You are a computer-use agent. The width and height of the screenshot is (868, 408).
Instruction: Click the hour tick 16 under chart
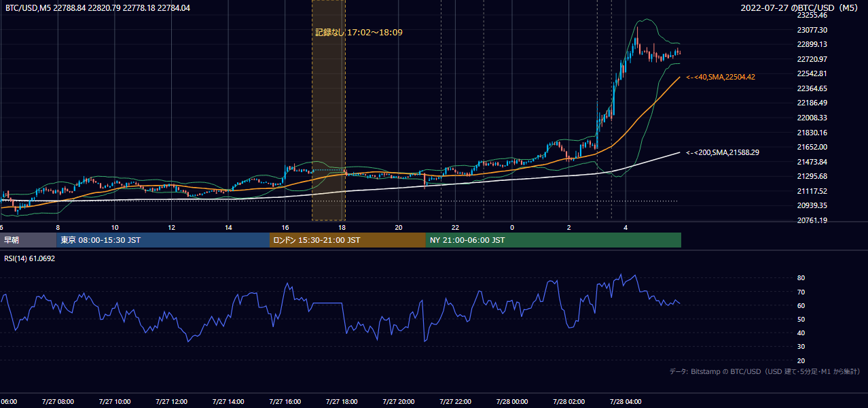click(285, 227)
